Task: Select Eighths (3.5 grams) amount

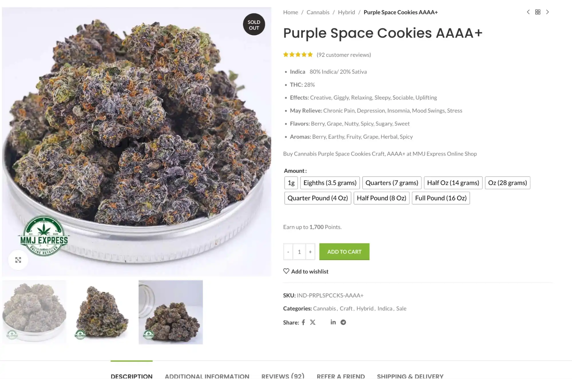Action: (x=330, y=183)
